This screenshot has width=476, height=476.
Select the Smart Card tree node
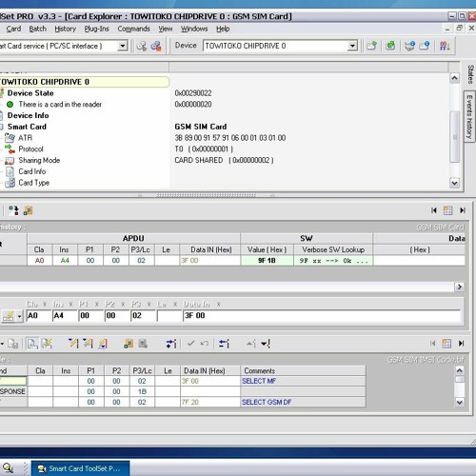click(x=27, y=127)
